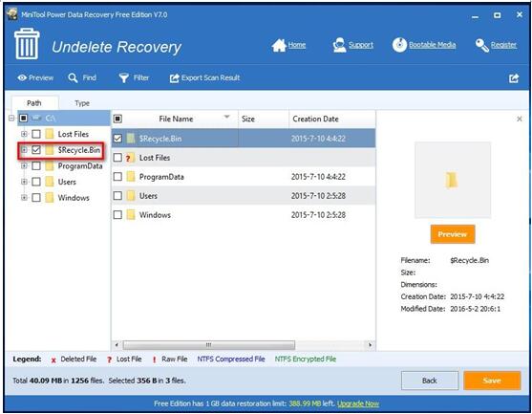Click the Find magnifier icon
The image size is (532, 414).
[73, 77]
